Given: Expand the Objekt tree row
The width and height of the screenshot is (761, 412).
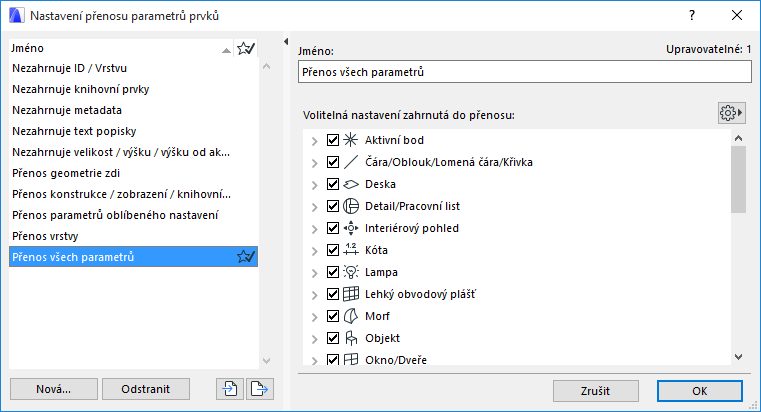Looking at the screenshot, I should (x=314, y=338).
